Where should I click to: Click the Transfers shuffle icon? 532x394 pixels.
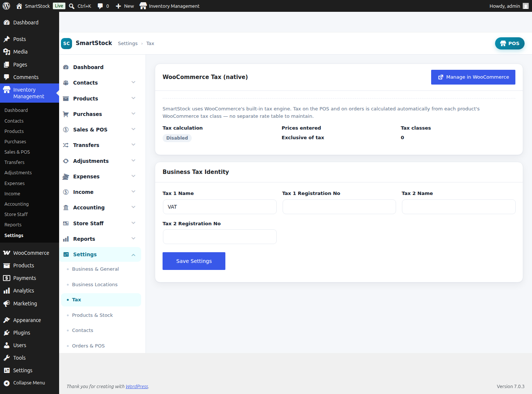point(66,145)
